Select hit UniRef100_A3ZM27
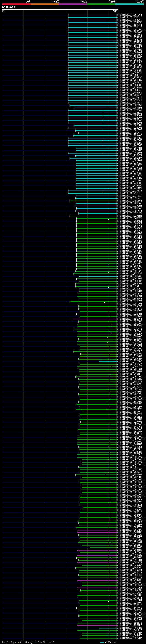Screen dimensions: 146x644 tap(131, 593)
